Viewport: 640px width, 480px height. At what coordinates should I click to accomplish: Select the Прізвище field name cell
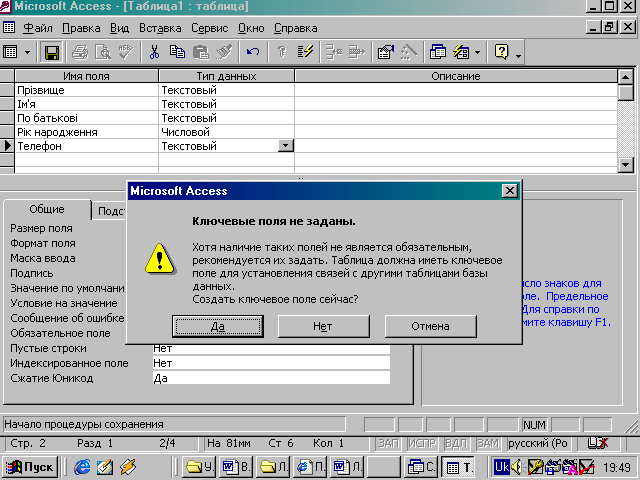coord(87,90)
